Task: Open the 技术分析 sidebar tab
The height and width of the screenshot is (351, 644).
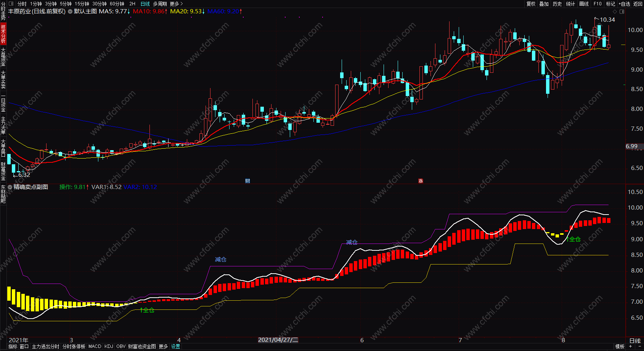Action: (3, 34)
